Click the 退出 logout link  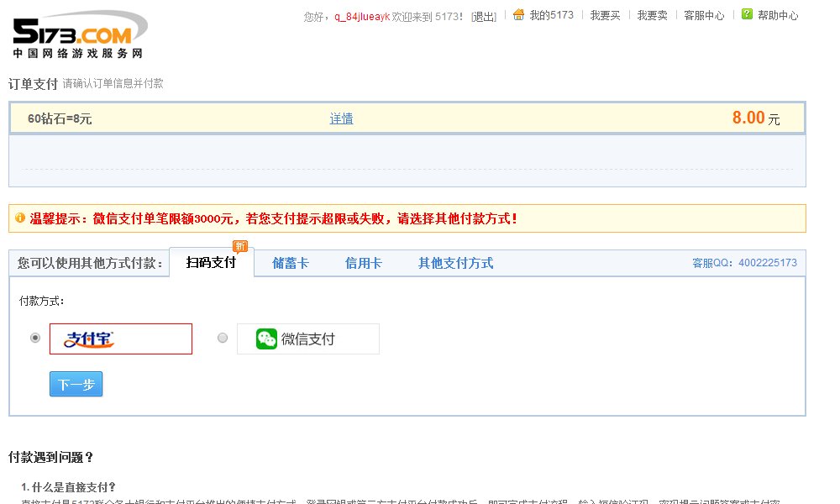484,16
